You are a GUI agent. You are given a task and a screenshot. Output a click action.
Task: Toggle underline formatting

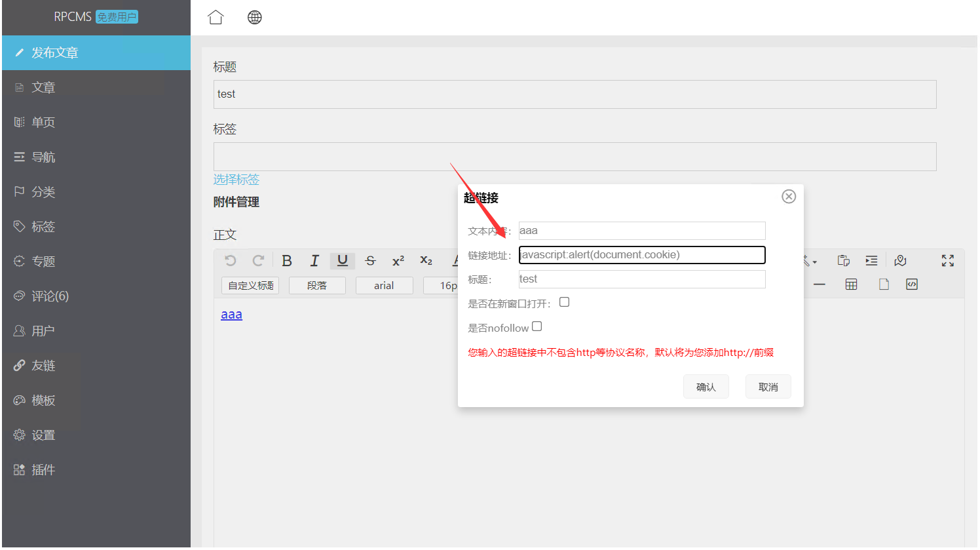tap(343, 261)
